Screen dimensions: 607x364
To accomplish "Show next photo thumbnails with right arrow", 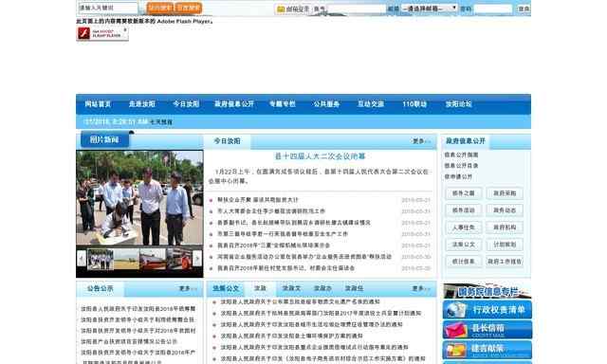I will tap(197, 259).
